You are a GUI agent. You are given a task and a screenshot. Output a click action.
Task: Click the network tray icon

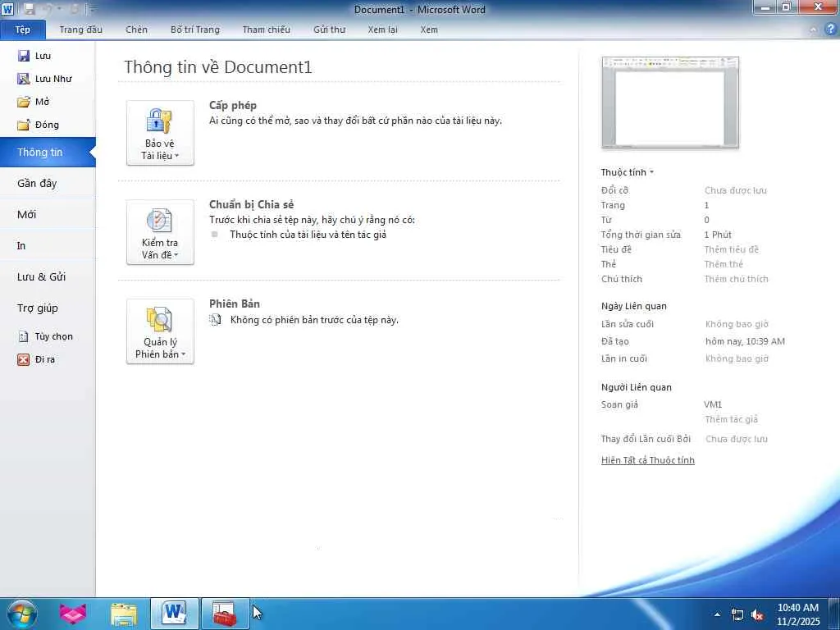click(x=737, y=615)
